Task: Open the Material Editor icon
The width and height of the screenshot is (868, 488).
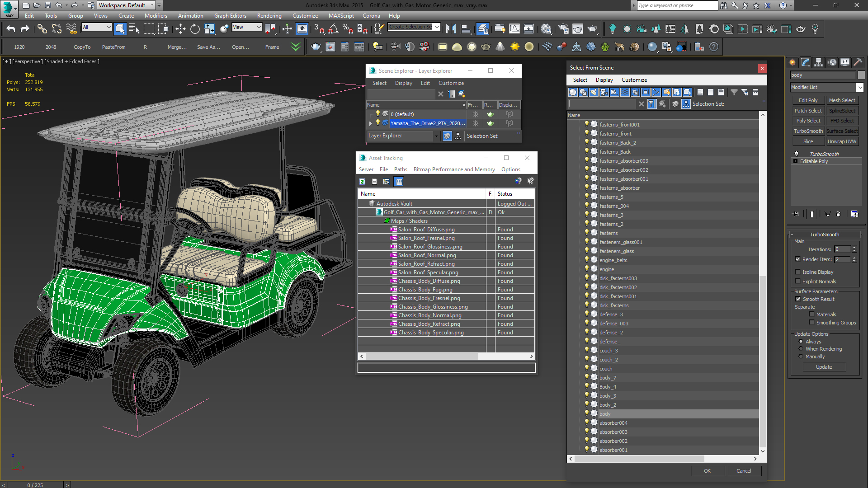Action: (546, 29)
